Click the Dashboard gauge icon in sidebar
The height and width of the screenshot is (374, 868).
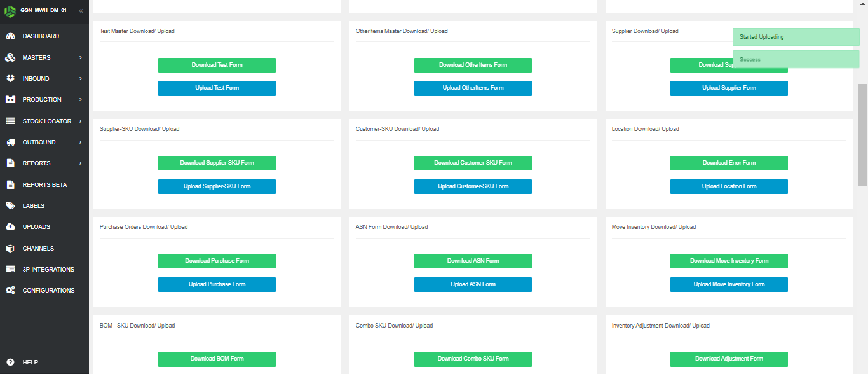(10, 36)
